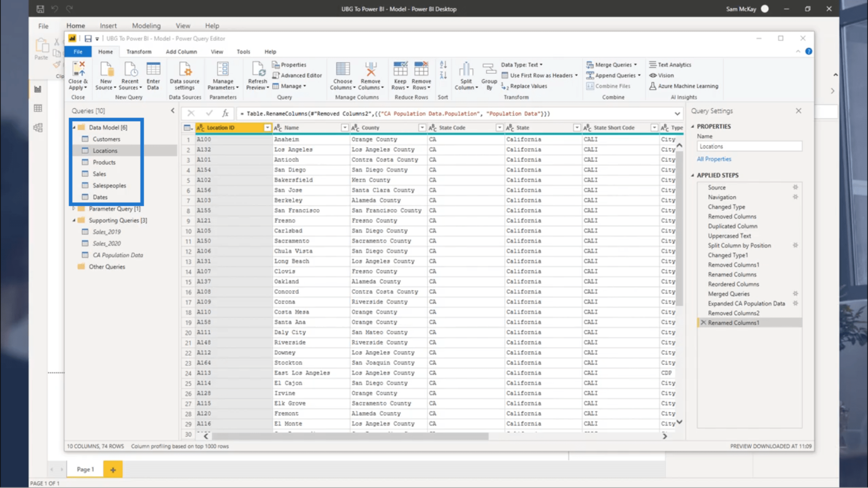Image resolution: width=868 pixels, height=488 pixels.
Task: Open the gear settings for the Merged Queries step
Action: (795, 294)
